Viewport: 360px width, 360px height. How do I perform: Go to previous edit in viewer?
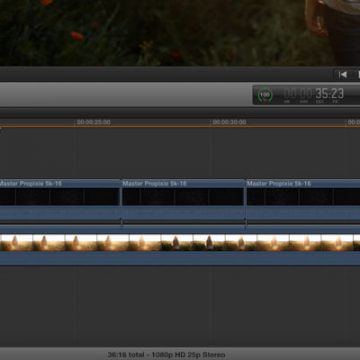(x=343, y=75)
